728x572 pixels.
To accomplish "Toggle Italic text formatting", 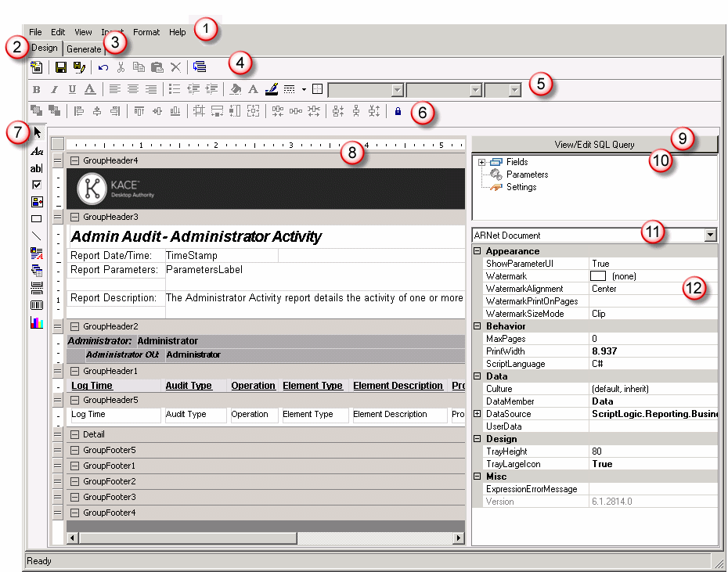I will pos(54,89).
